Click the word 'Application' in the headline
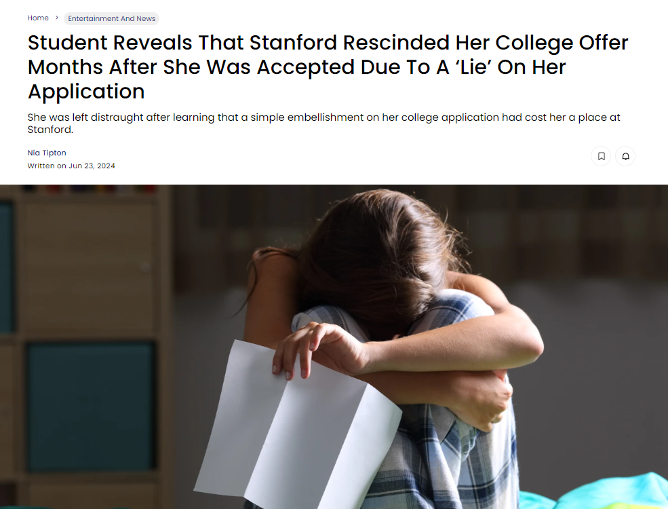Image resolution: width=668 pixels, height=510 pixels. tap(86, 91)
